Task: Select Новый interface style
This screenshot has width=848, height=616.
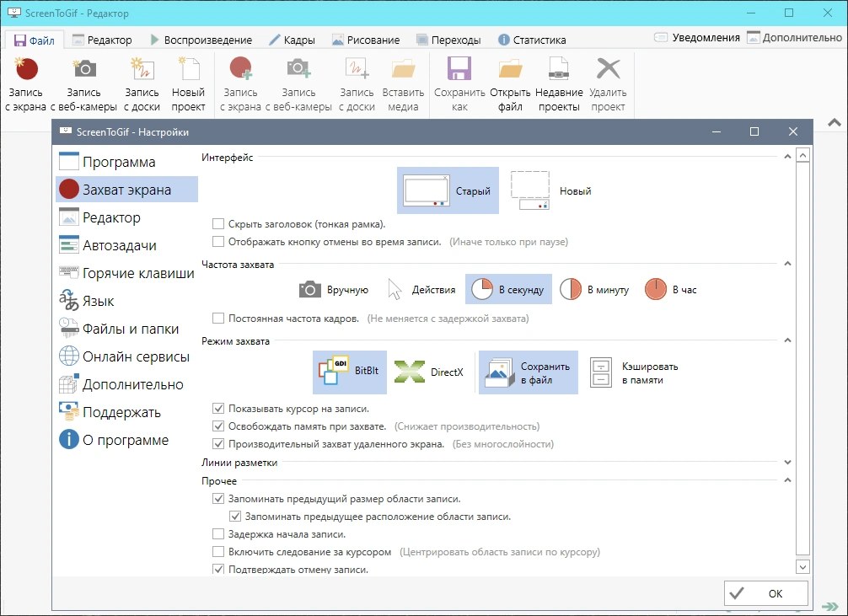Action: point(551,190)
